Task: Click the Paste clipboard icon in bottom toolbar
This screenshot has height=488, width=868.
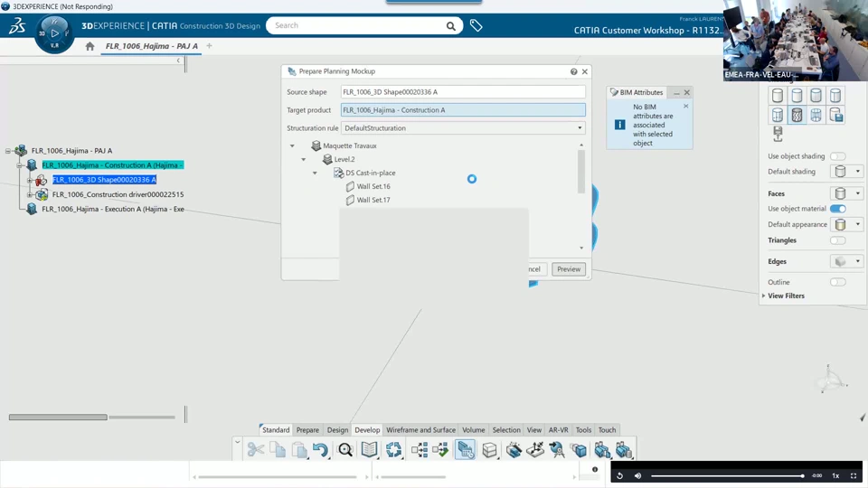Action: (299, 449)
